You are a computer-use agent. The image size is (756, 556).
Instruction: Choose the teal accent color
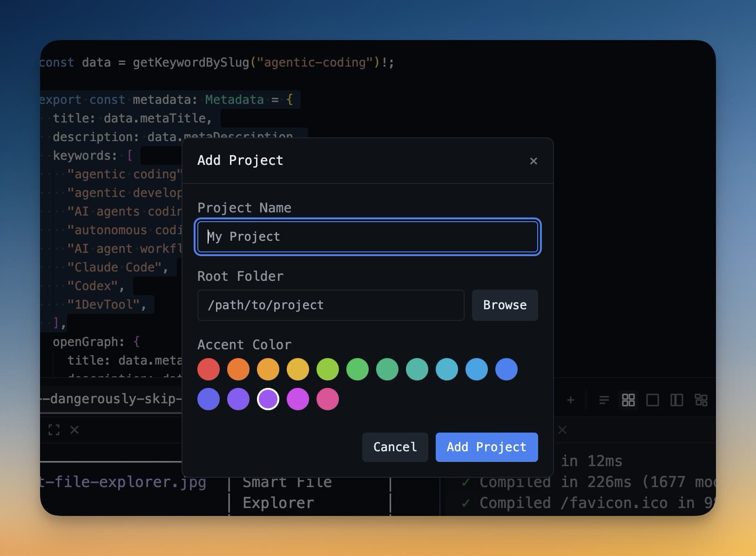coord(417,369)
